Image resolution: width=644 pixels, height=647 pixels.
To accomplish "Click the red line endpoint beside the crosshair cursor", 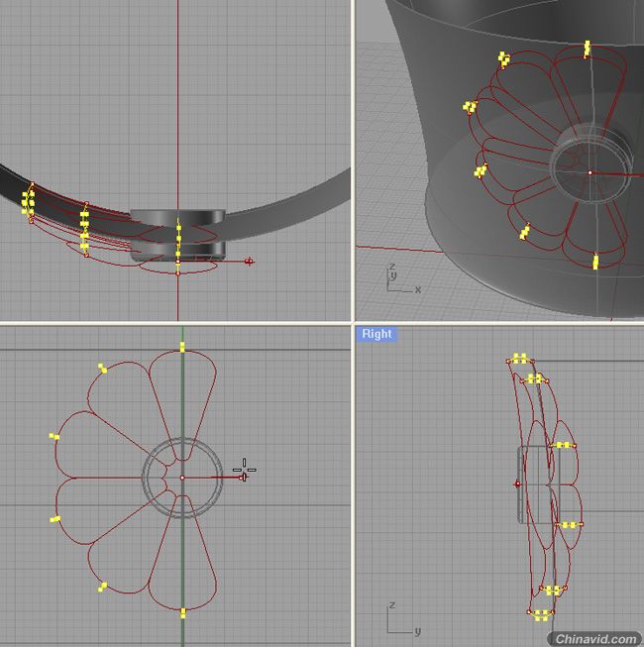I will pyautogui.click(x=242, y=478).
